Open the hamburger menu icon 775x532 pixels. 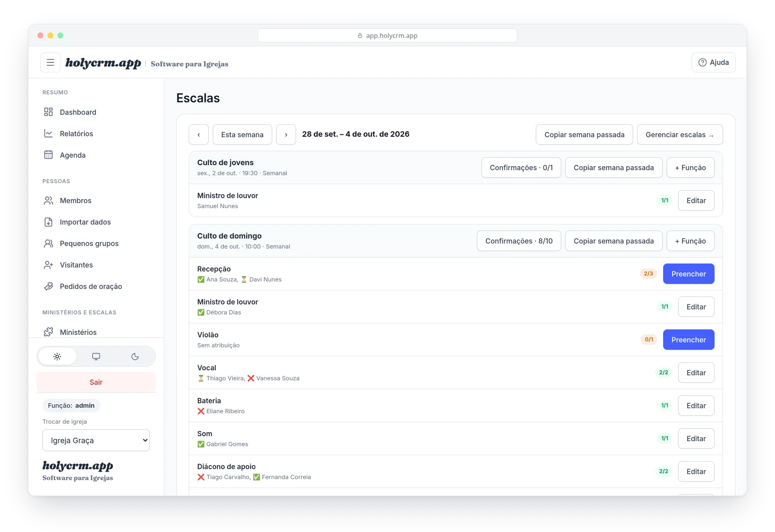point(50,62)
